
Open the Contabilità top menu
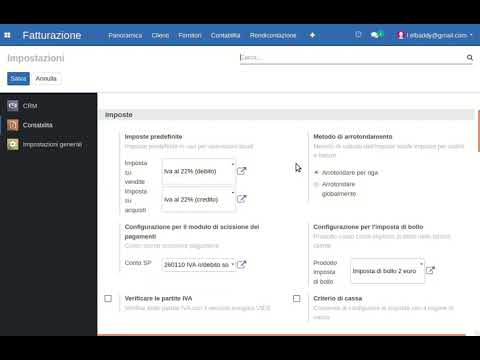[x=225, y=35]
